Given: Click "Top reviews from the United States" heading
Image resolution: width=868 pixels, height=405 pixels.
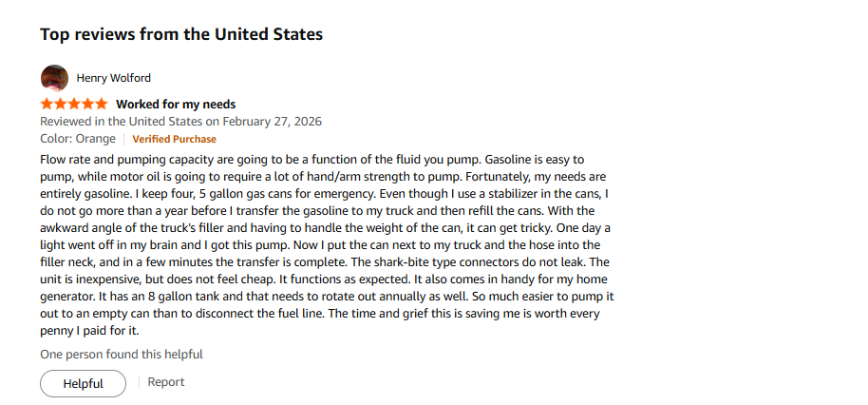Looking at the screenshot, I should [x=181, y=34].
